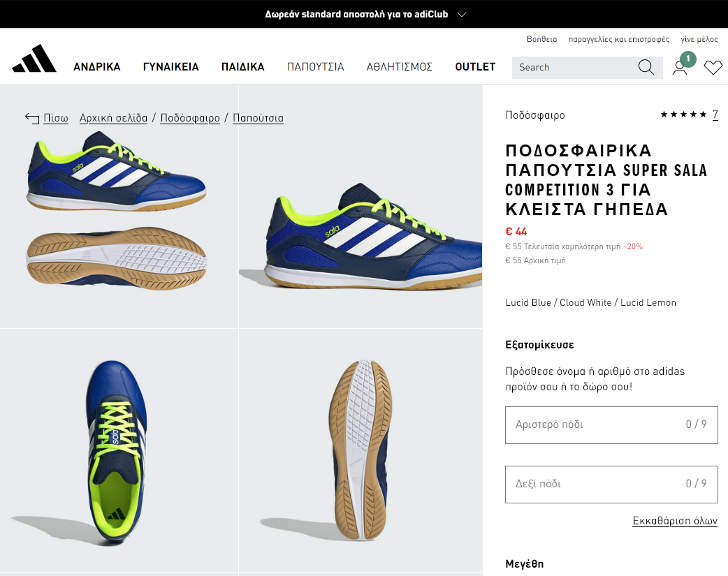Go to Ποδόσφαιρο breadcrumb
728x576 pixels.
(x=190, y=118)
